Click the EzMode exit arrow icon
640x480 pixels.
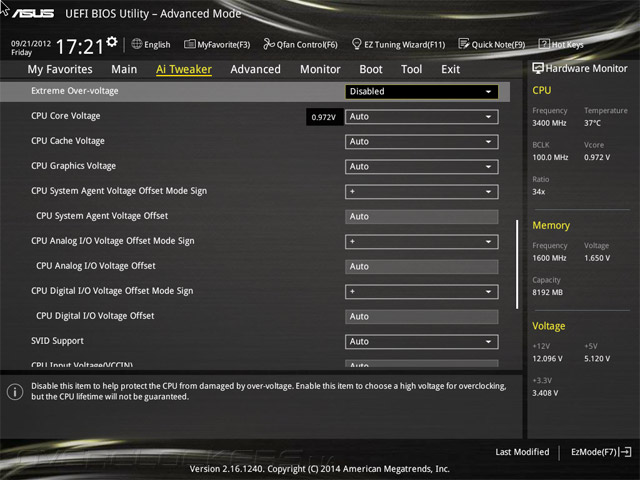point(625,452)
